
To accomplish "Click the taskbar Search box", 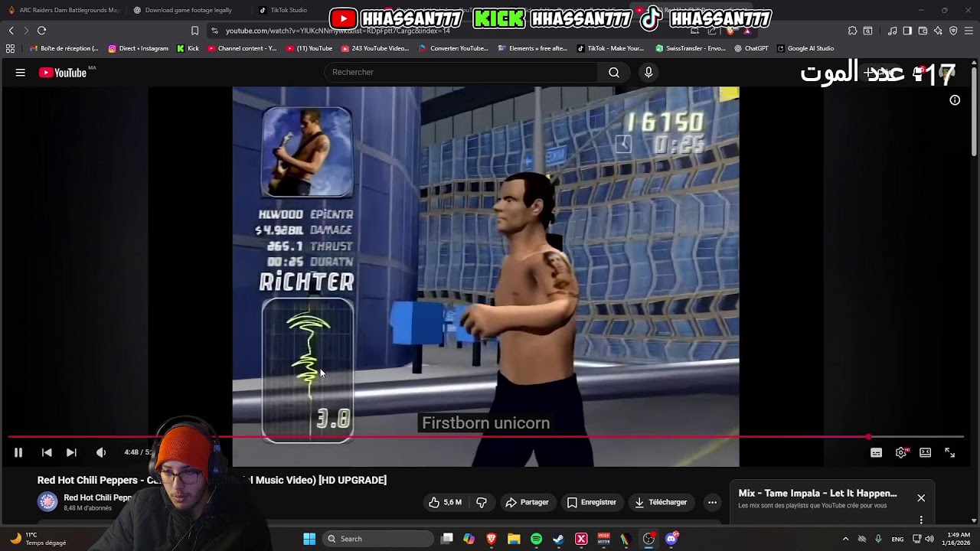I will [377, 539].
